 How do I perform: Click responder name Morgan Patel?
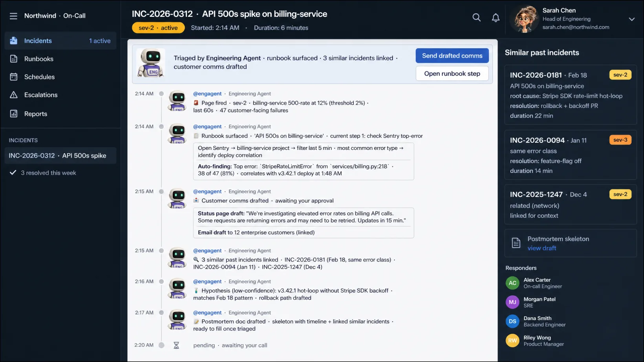[540, 299]
